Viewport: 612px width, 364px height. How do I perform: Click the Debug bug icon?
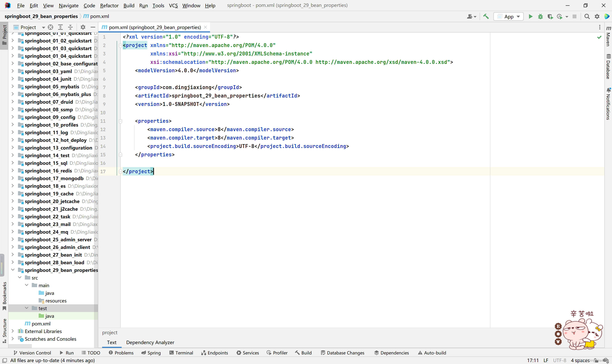click(540, 16)
